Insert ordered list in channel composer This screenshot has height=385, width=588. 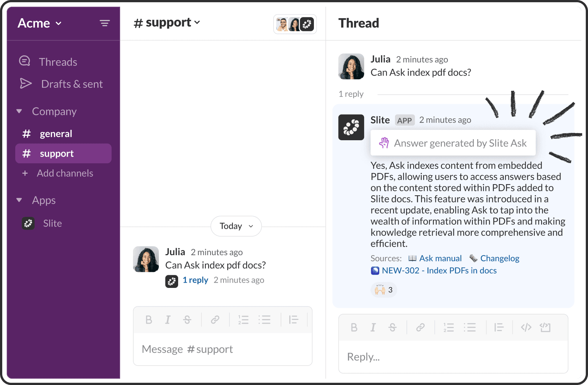pos(243,320)
